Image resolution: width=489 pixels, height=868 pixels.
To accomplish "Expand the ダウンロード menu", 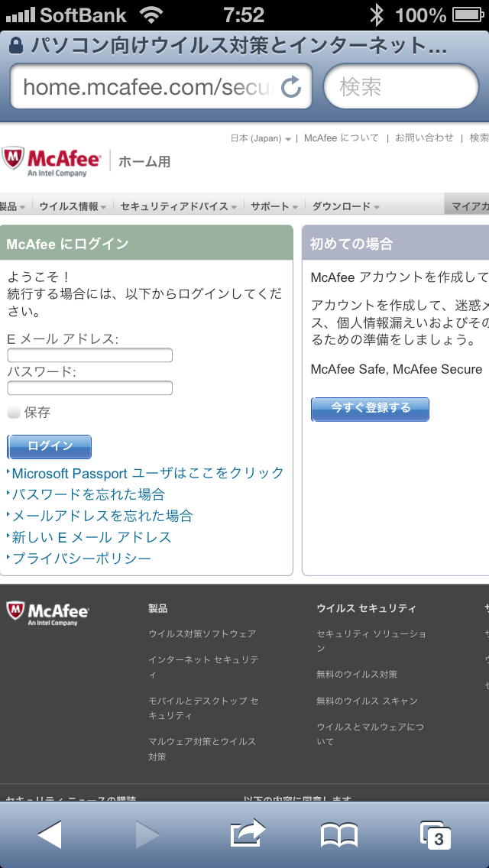I will (346, 206).
